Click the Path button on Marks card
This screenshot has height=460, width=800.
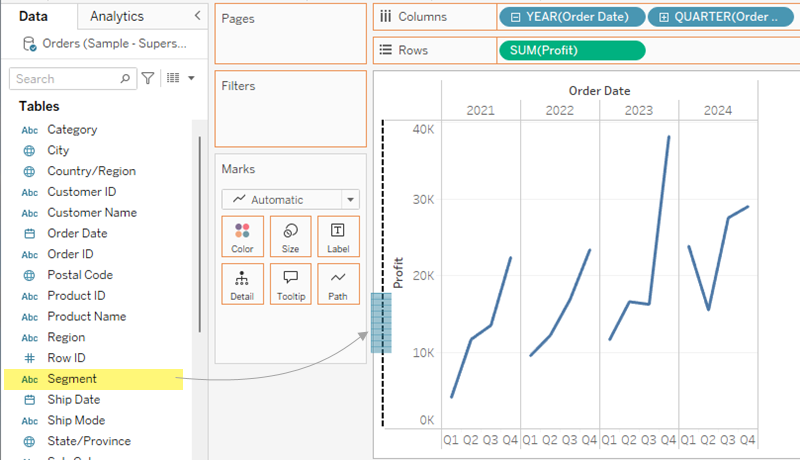pos(338,284)
